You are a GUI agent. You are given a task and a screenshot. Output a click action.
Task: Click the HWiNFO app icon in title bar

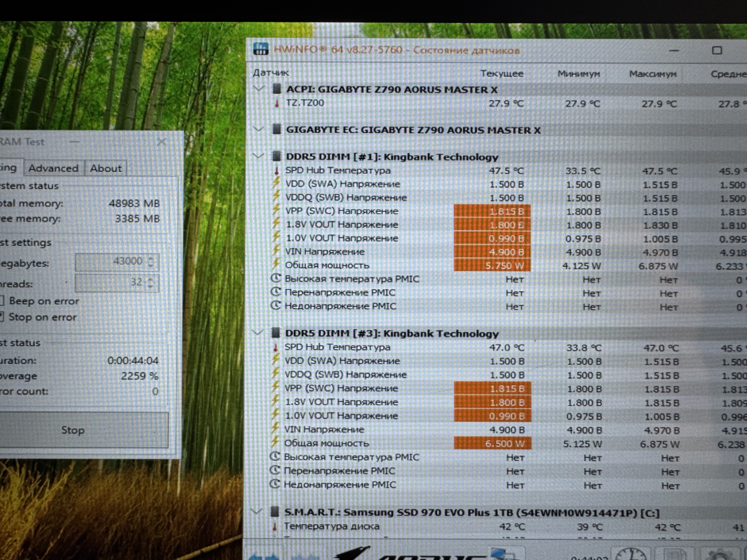(x=261, y=49)
